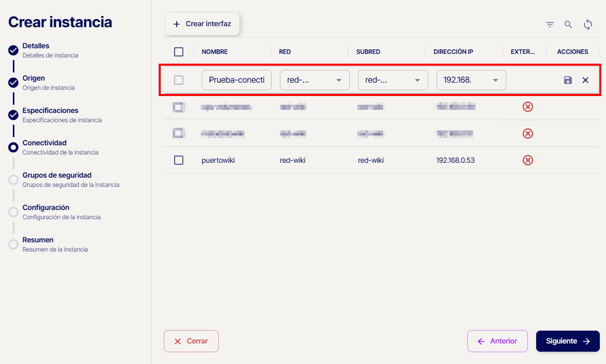Screen dimensions: 606x364
Task: Expand the Subred dropdown selector
Action: point(392,80)
